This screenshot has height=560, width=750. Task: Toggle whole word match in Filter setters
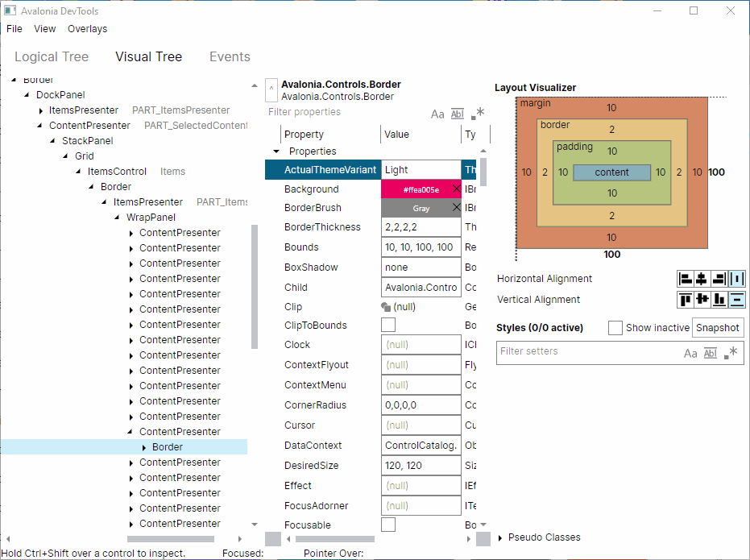coord(711,354)
